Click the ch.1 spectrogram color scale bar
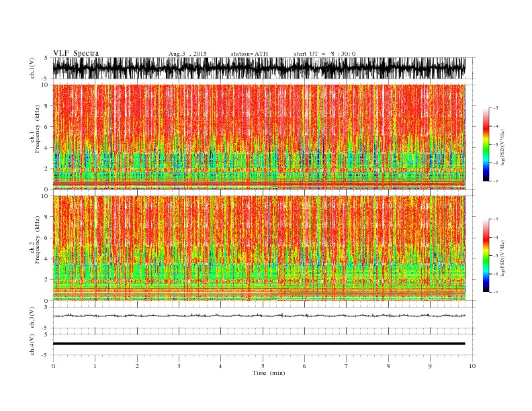 pos(486,145)
